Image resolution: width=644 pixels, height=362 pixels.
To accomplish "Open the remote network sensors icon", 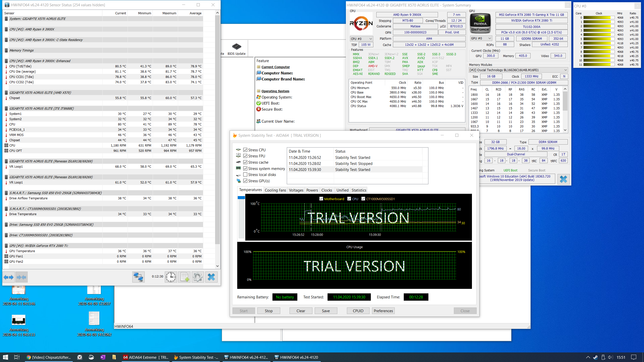I will [138, 277].
